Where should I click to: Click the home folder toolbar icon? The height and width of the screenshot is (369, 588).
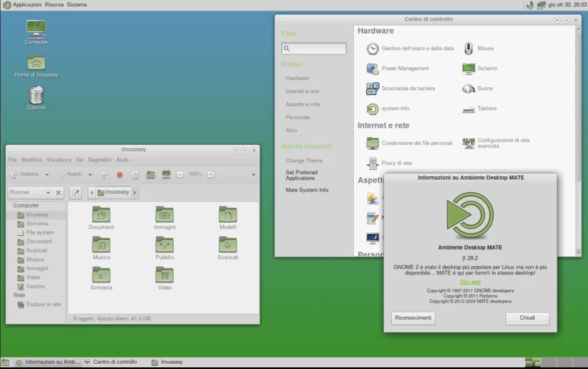point(150,174)
